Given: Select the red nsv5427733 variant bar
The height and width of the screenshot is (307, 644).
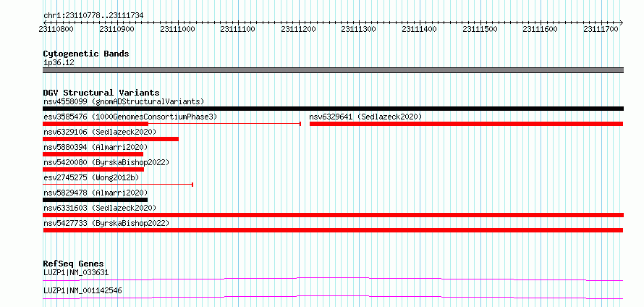Looking at the screenshot, I should (x=333, y=230).
